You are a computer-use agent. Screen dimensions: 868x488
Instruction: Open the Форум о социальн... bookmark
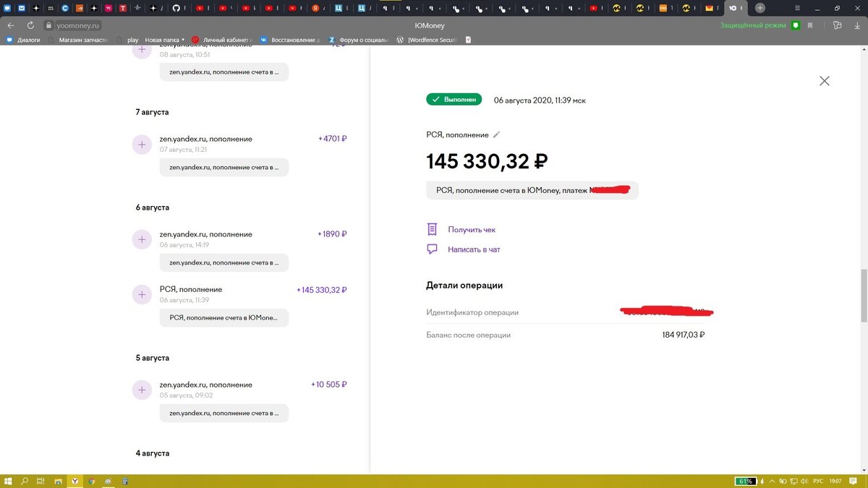359,40
